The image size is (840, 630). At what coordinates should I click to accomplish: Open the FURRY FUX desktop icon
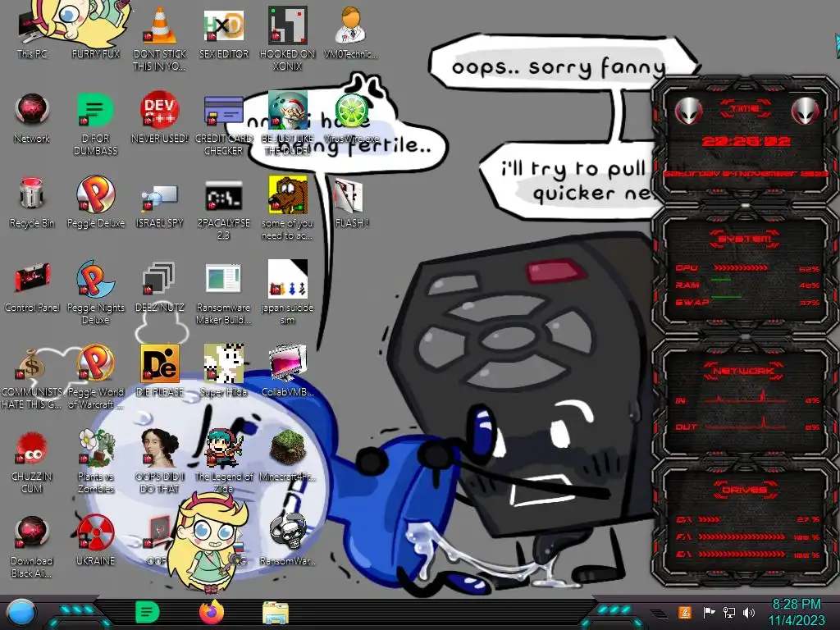pos(95,31)
